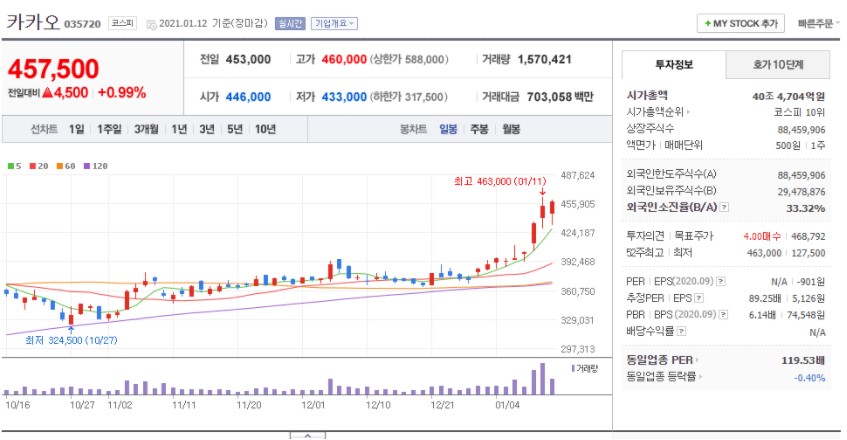Click the 목표주가 value 468,792
847x440 pixels.
(808, 236)
